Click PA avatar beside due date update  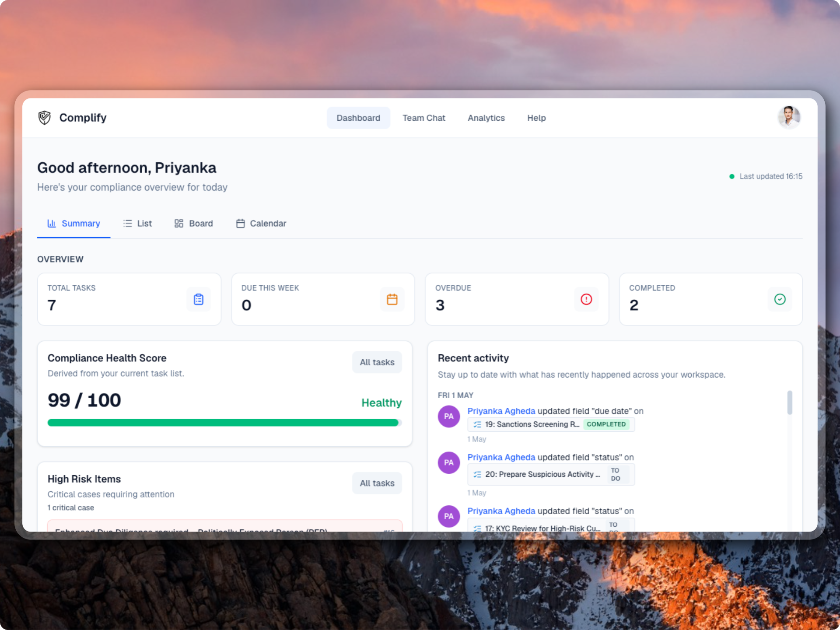[x=449, y=416]
